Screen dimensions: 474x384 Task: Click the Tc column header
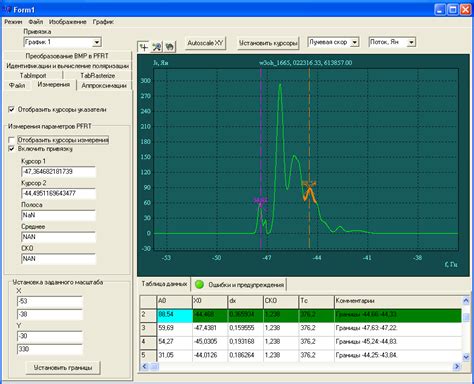coord(316,301)
